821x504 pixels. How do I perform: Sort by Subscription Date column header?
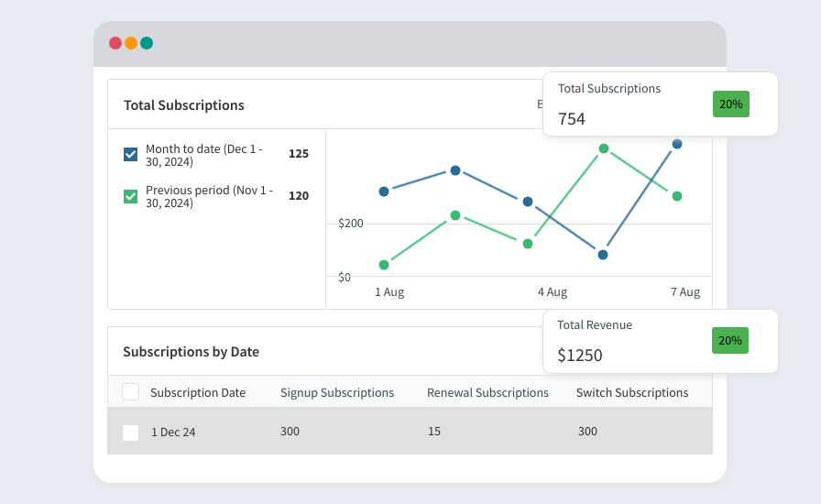(x=198, y=392)
